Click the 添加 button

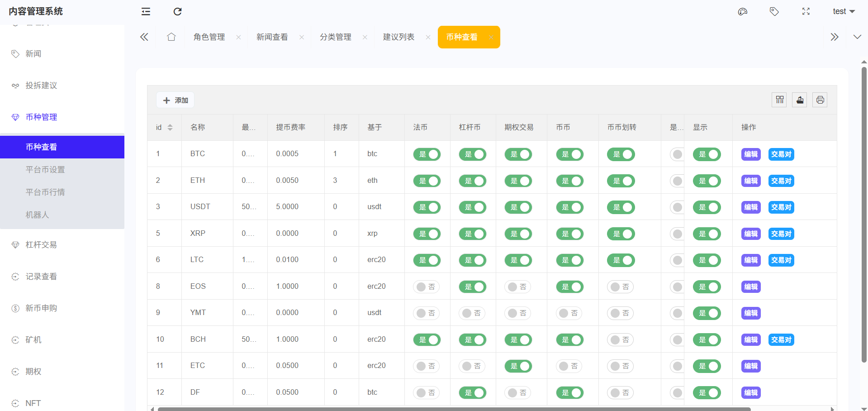(x=175, y=100)
